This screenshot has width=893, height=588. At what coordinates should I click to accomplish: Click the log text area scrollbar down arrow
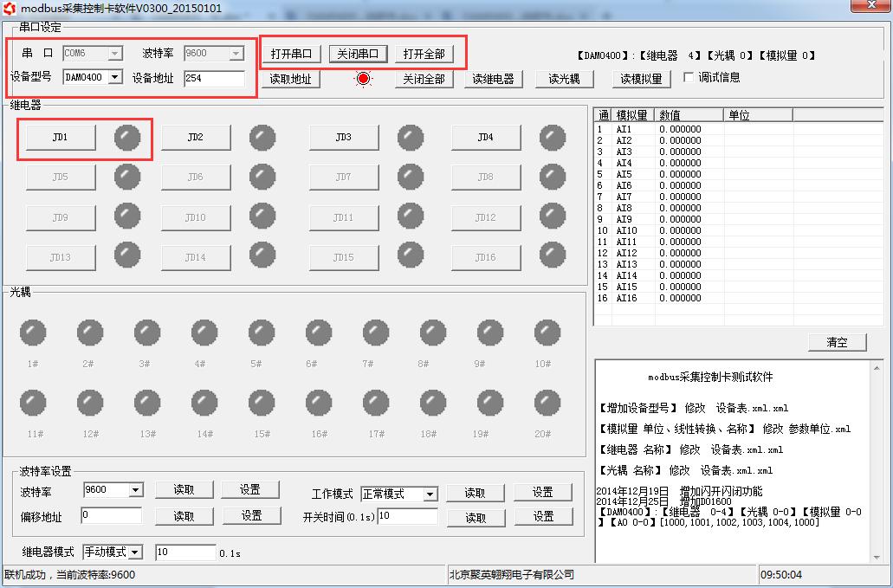[x=877, y=558]
